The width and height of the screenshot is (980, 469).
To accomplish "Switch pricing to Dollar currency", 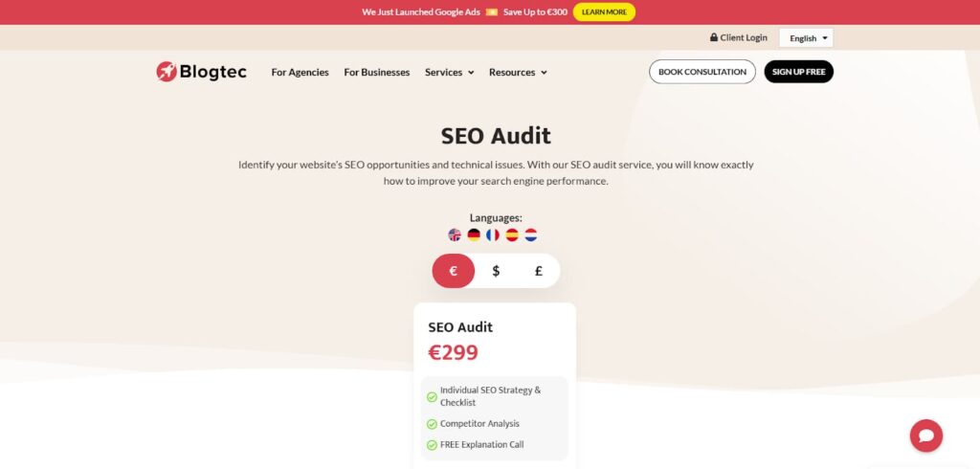I will 496,271.
